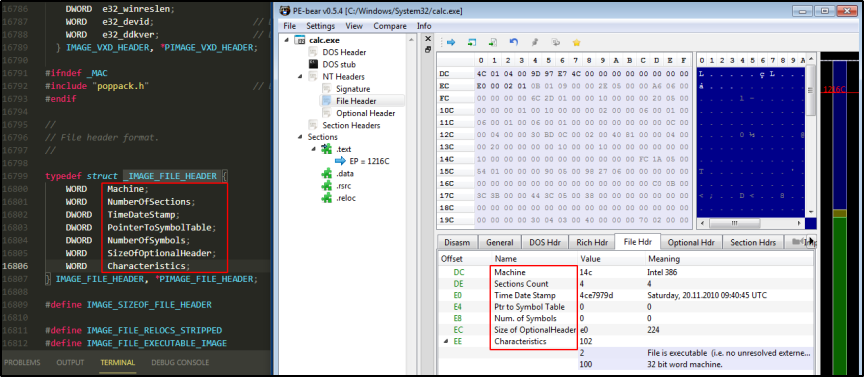Switch to the Rich Hdr tab
Screen dimensions: 864x377
pos(592,243)
